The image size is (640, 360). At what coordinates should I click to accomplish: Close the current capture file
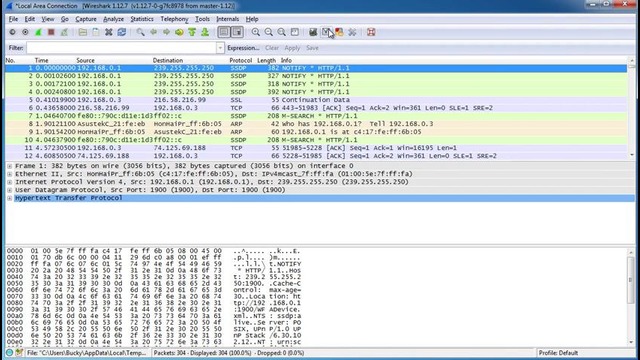(109, 32)
